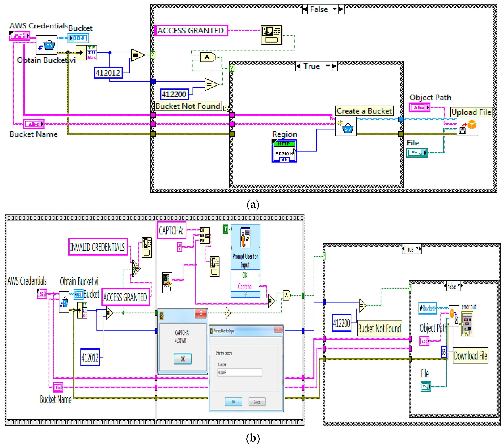Image resolution: width=504 pixels, height=446 pixels.
Task: Select the Create a Bucket S3 node
Action: pos(346,126)
